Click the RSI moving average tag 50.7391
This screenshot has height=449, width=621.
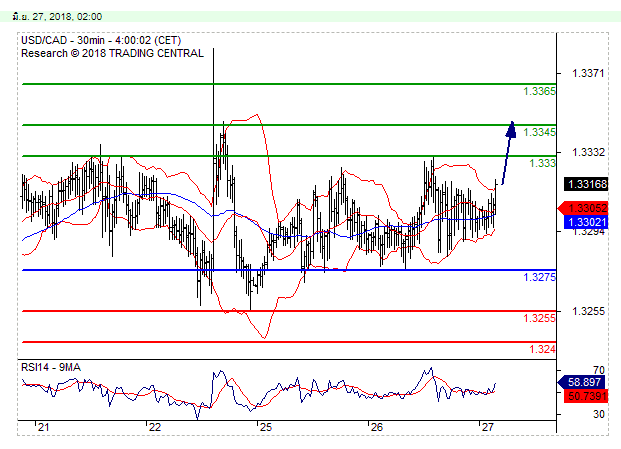pos(585,396)
